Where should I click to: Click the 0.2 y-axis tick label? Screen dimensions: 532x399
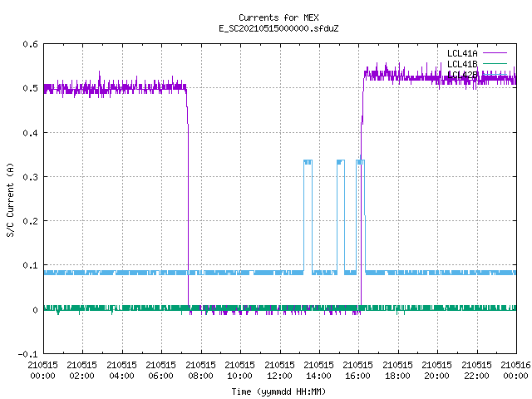tap(30, 221)
